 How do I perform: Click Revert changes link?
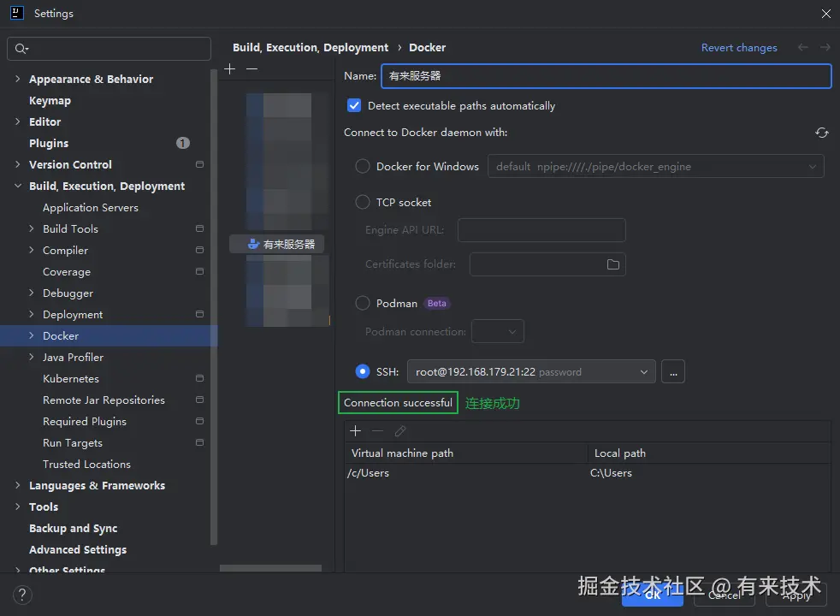coord(739,48)
